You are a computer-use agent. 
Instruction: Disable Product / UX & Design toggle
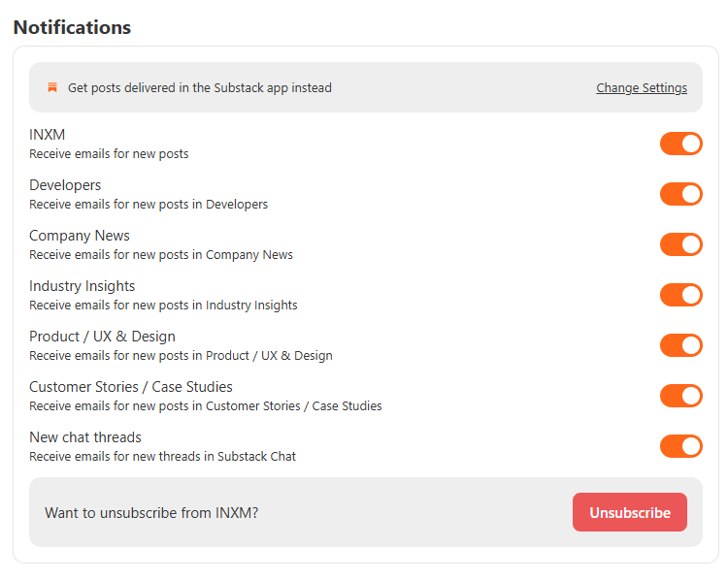(x=680, y=345)
